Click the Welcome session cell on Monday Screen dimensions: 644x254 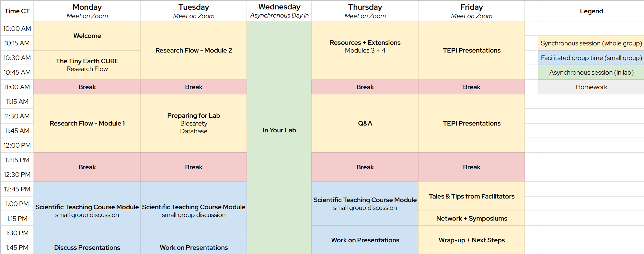click(x=87, y=36)
